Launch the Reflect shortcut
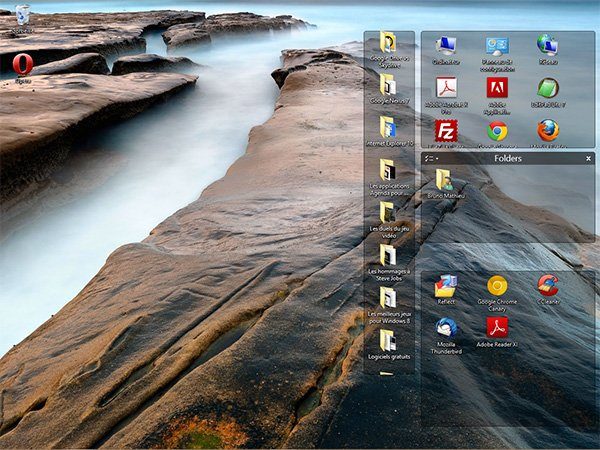The width and height of the screenshot is (600, 450). pyautogui.click(x=446, y=290)
